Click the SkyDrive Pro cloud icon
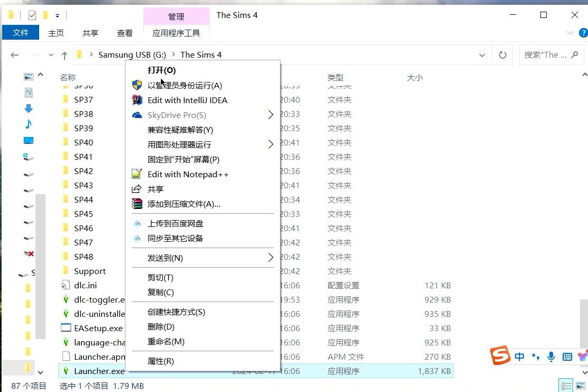 137,115
